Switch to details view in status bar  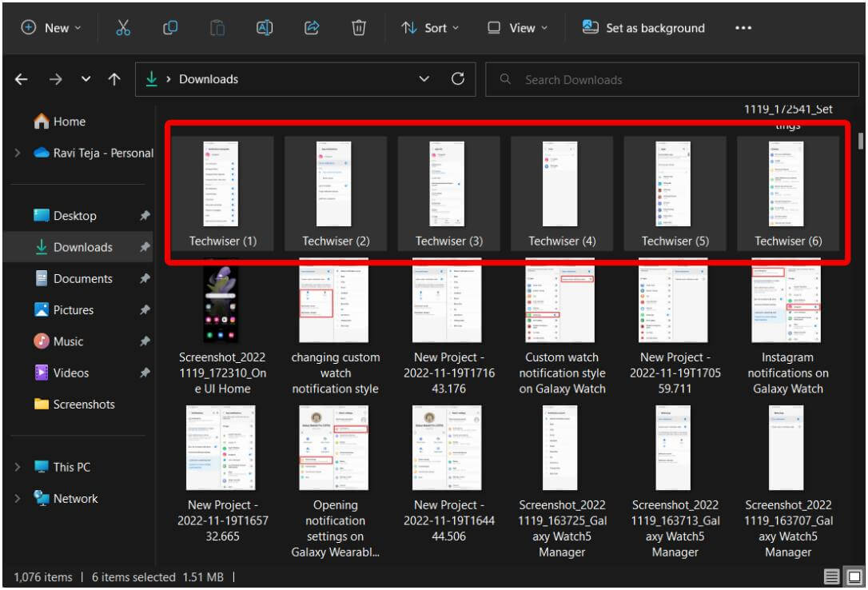(831, 576)
